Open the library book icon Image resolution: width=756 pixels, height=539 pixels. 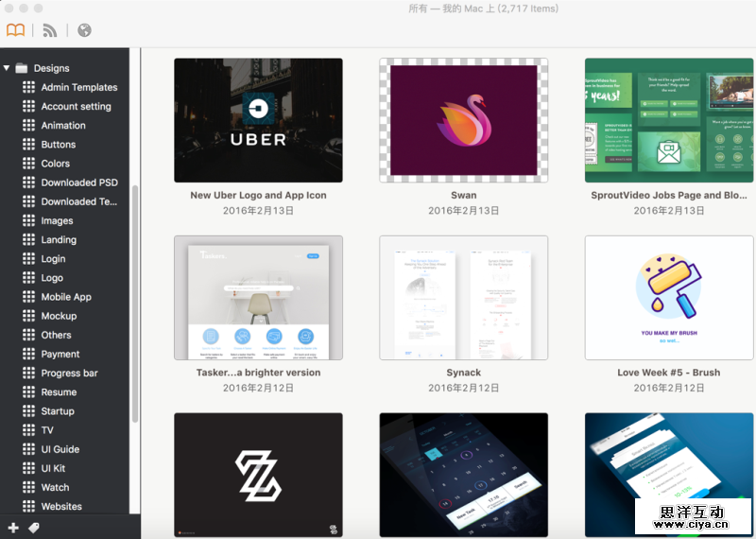[15, 30]
